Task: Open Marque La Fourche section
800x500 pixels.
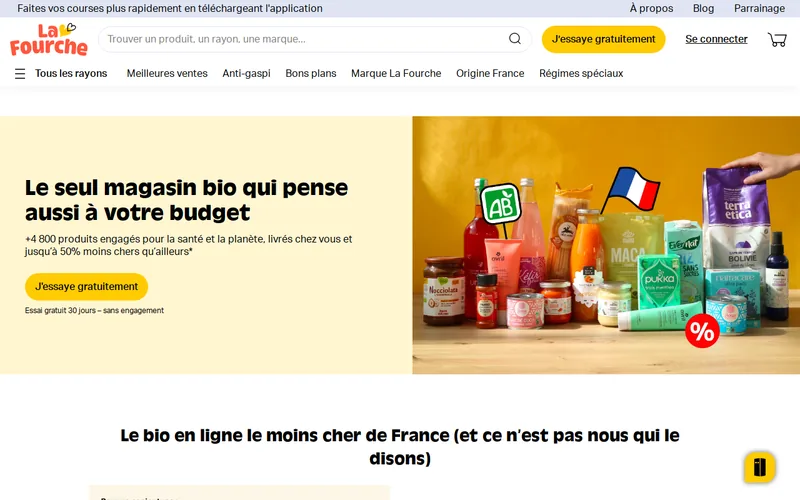Action: (x=396, y=73)
